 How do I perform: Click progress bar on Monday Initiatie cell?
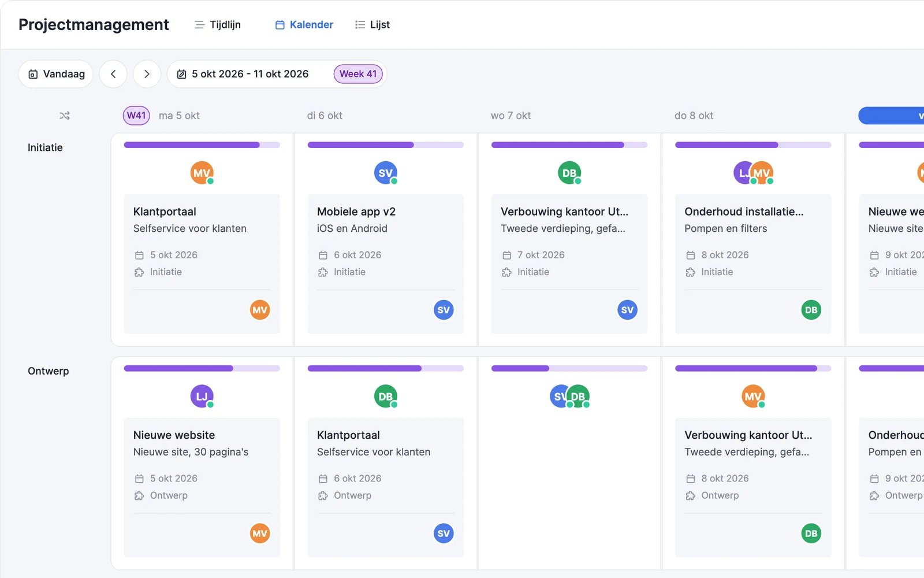pyautogui.click(x=202, y=145)
